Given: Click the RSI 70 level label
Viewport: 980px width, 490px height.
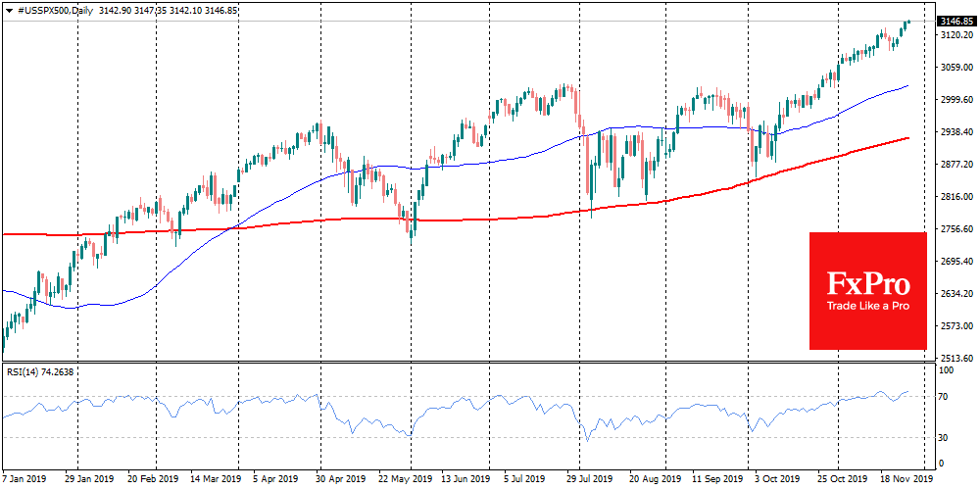Looking at the screenshot, I should point(945,396).
